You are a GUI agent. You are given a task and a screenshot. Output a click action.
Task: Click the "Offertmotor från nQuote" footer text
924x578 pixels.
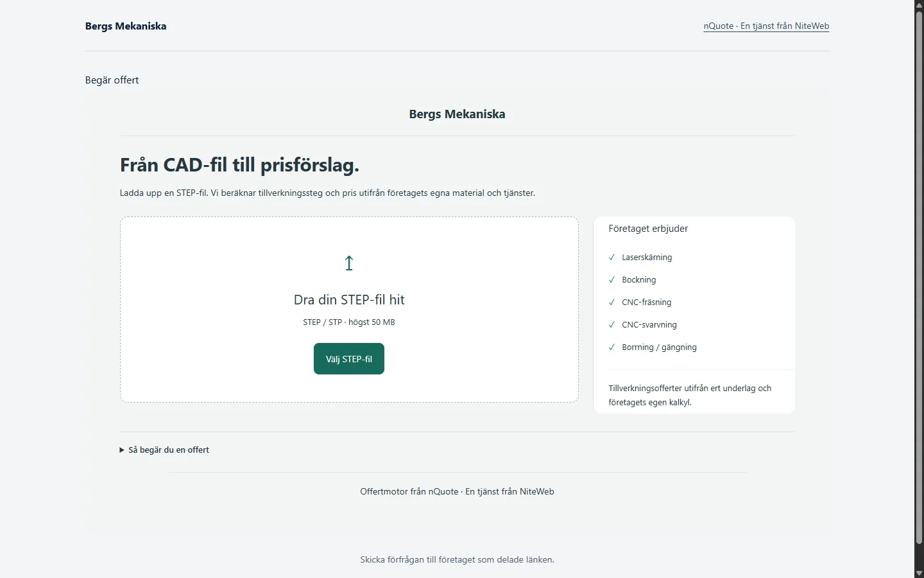click(409, 492)
